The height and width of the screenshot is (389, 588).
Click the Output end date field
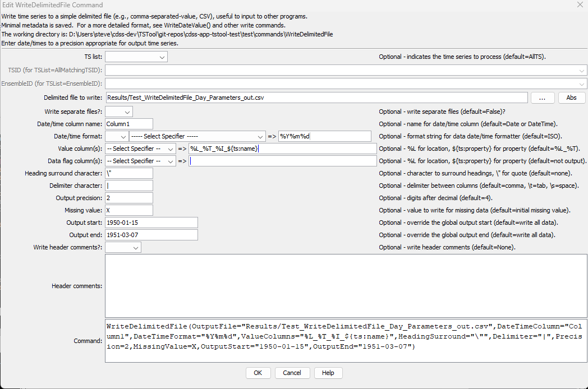[x=151, y=235]
